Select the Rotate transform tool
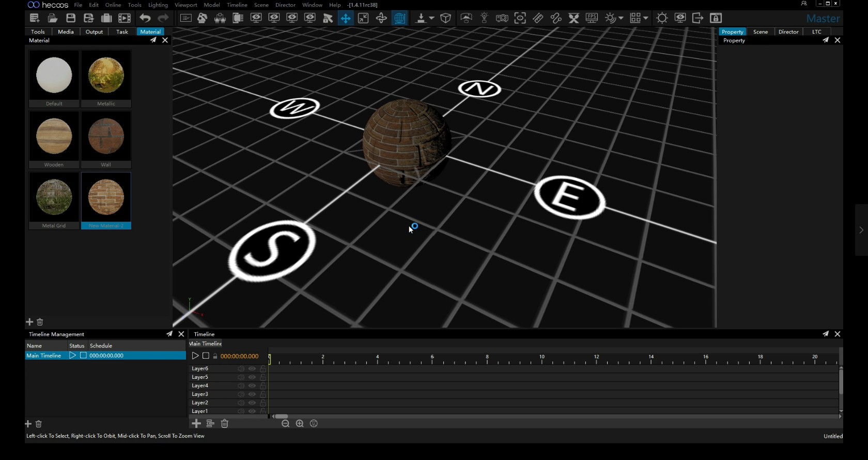 click(381, 18)
